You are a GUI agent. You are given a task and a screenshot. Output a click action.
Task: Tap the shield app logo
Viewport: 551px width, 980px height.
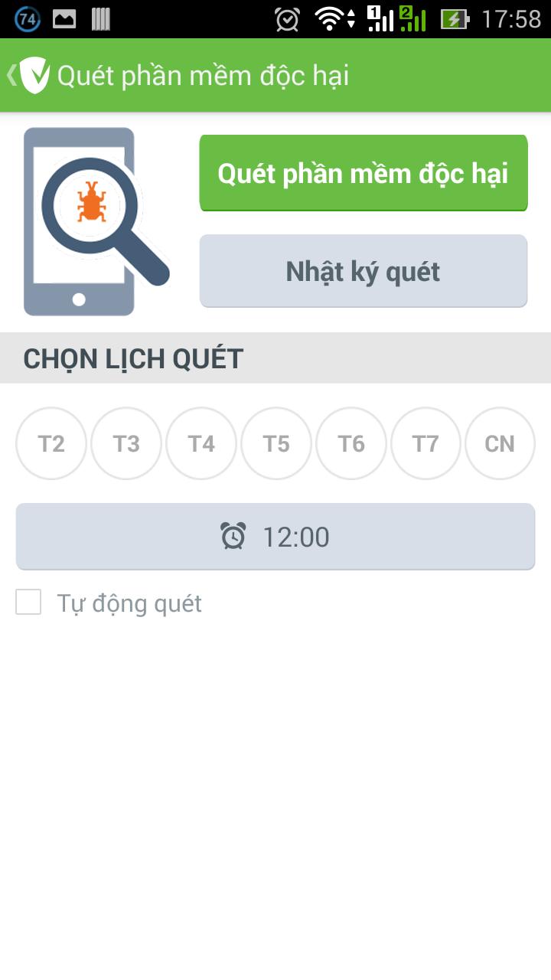pyautogui.click(x=34, y=75)
